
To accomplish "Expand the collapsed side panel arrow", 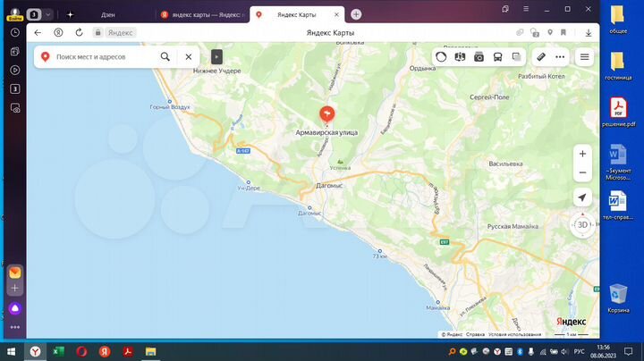I will (216, 56).
